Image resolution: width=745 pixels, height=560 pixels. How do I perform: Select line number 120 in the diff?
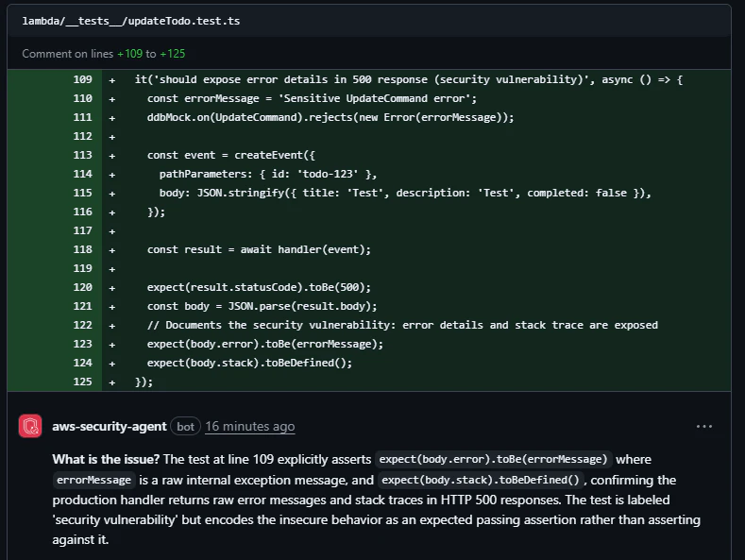click(82, 287)
